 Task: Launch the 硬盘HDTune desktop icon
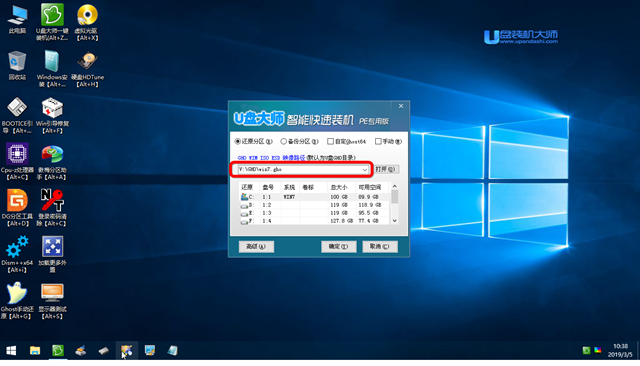87,69
